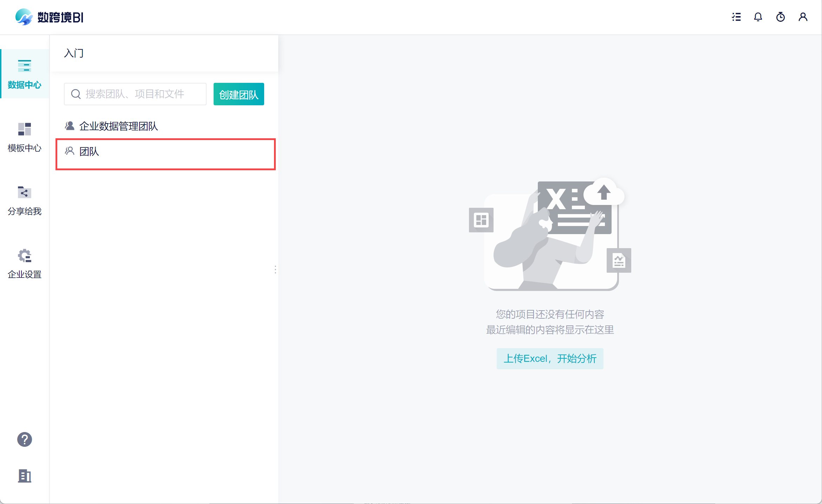Focus the team and project search field
This screenshot has width=822, height=504.
click(x=141, y=94)
